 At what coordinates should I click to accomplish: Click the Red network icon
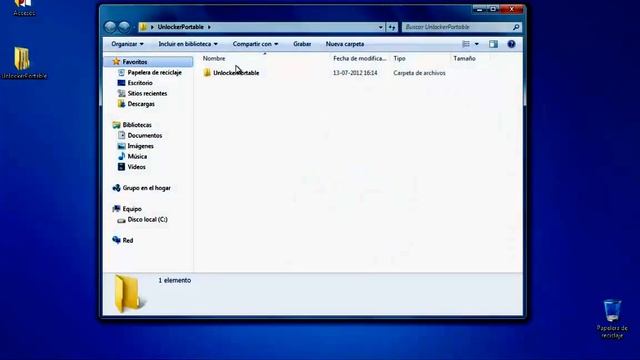116,240
